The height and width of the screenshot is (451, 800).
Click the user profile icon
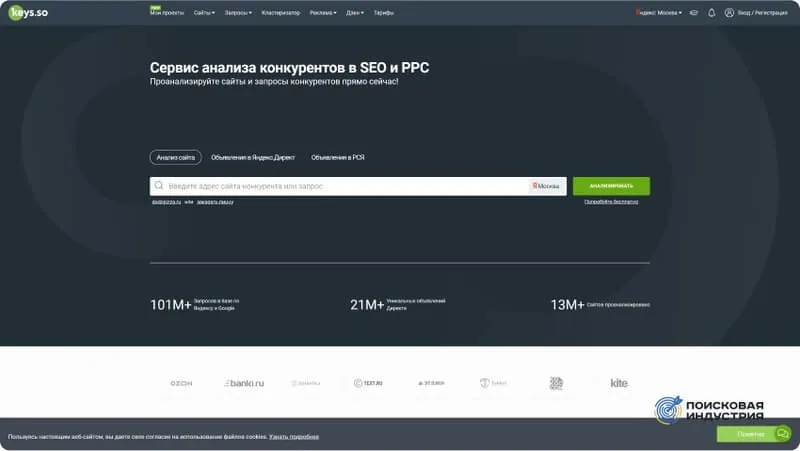point(729,13)
